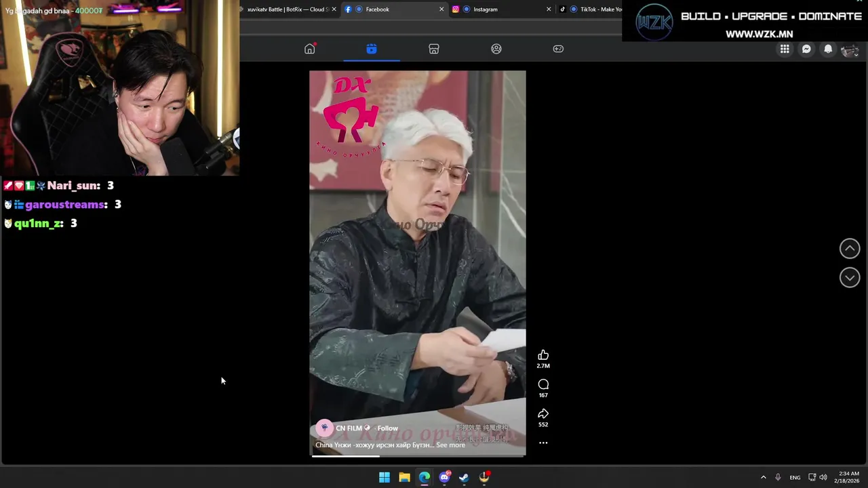Open the Facebook Home icon
Image resolution: width=868 pixels, height=488 pixels.
(309, 49)
